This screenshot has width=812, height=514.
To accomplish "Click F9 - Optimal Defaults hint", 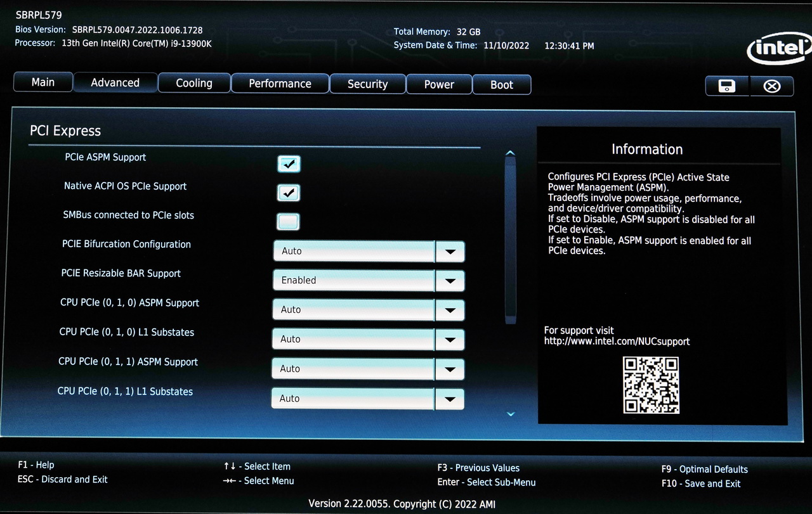I will [704, 470].
